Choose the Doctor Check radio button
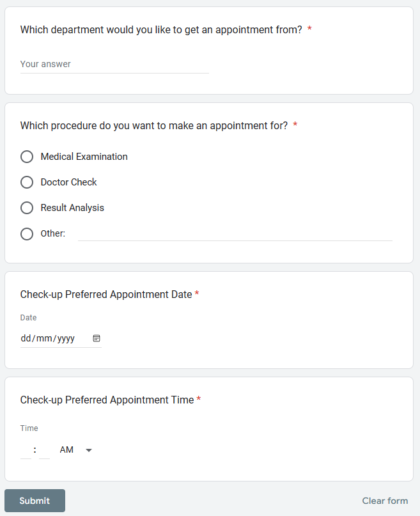This screenshot has width=420, height=516. coord(27,182)
